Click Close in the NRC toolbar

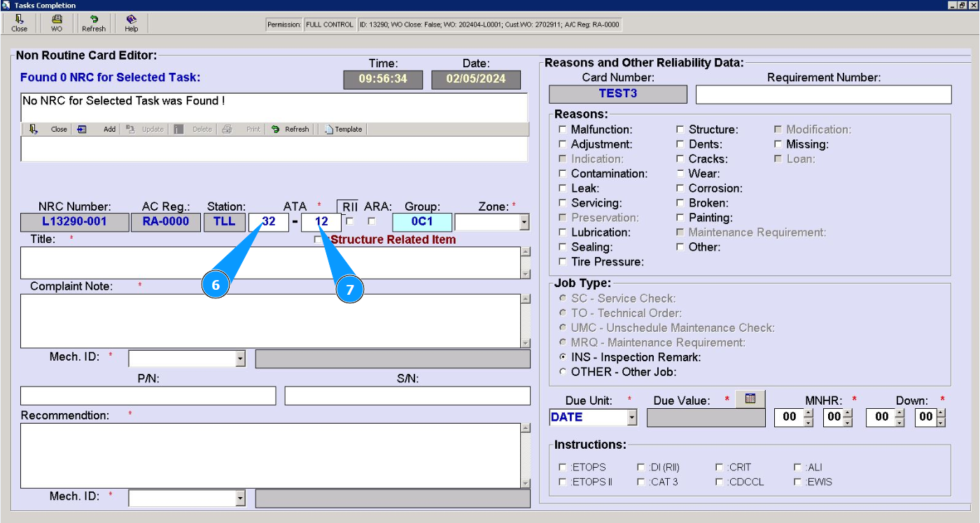[x=57, y=130]
